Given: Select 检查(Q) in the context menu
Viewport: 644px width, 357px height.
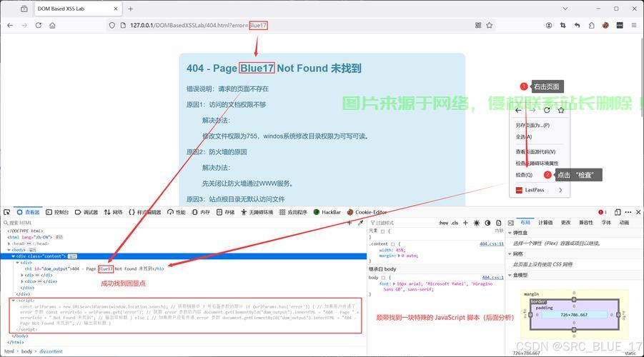Looking at the screenshot, I should [x=524, y=174].
